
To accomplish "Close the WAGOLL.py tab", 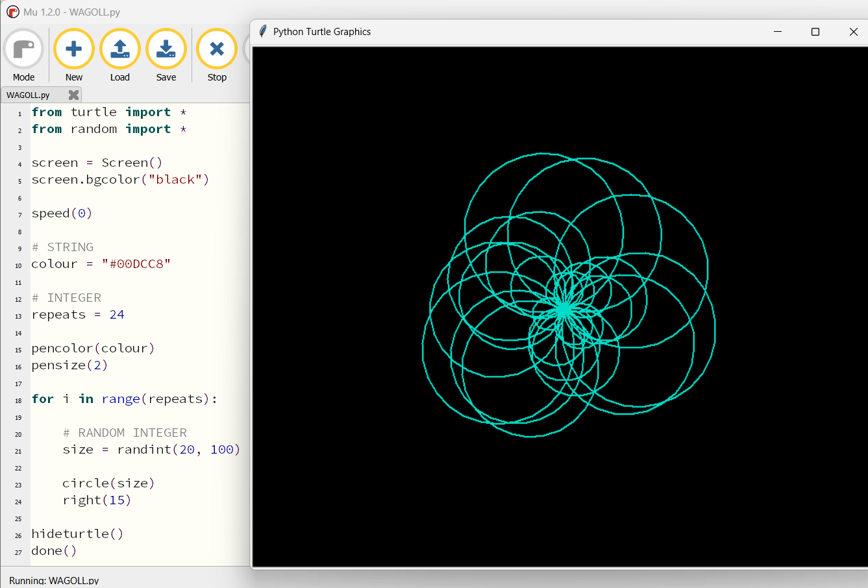I will click(73, 95).
